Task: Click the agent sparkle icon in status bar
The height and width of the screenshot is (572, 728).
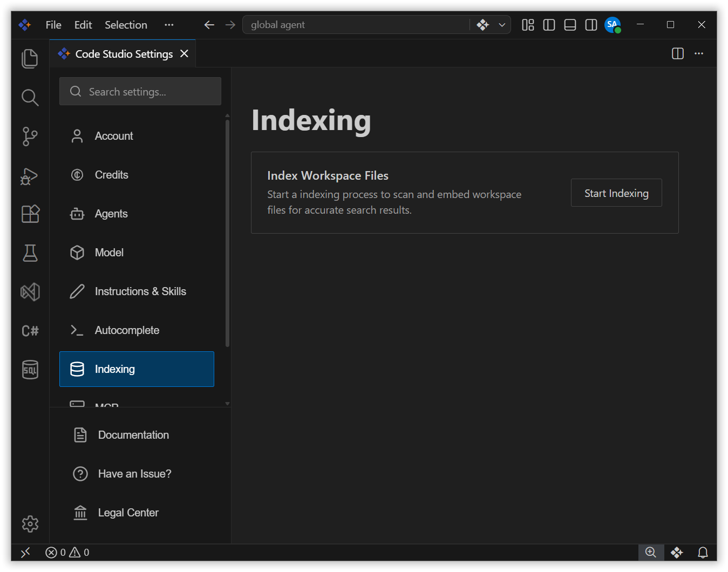Action: (677, 552)
